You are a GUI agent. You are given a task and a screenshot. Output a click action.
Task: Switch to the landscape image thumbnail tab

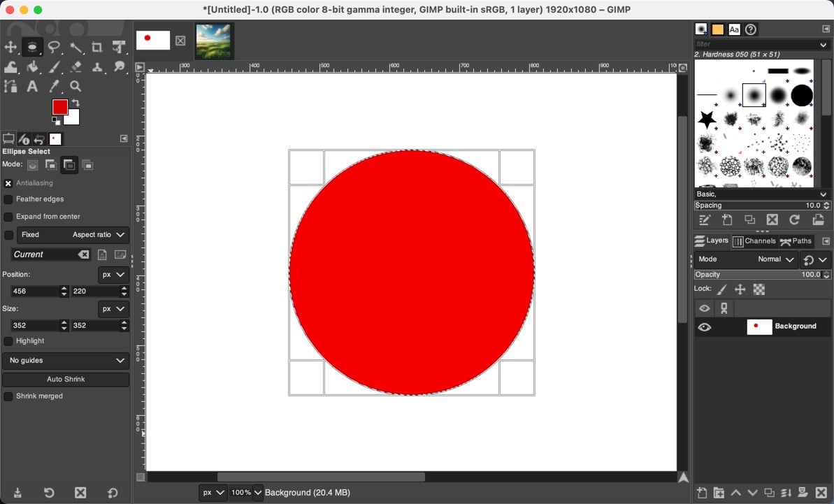[214, 41]
